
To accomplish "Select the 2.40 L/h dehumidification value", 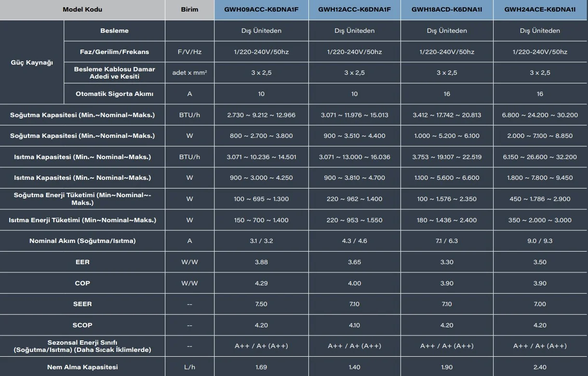I will click(540, 367).
